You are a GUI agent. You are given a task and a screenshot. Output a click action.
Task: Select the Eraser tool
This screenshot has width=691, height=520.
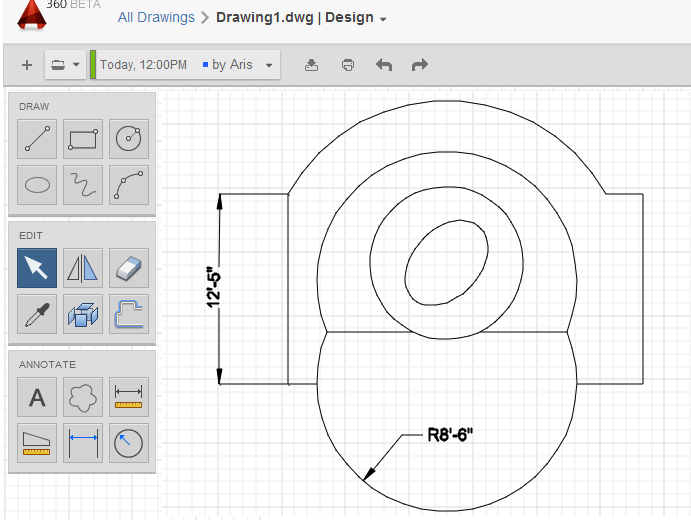[128, 267]
